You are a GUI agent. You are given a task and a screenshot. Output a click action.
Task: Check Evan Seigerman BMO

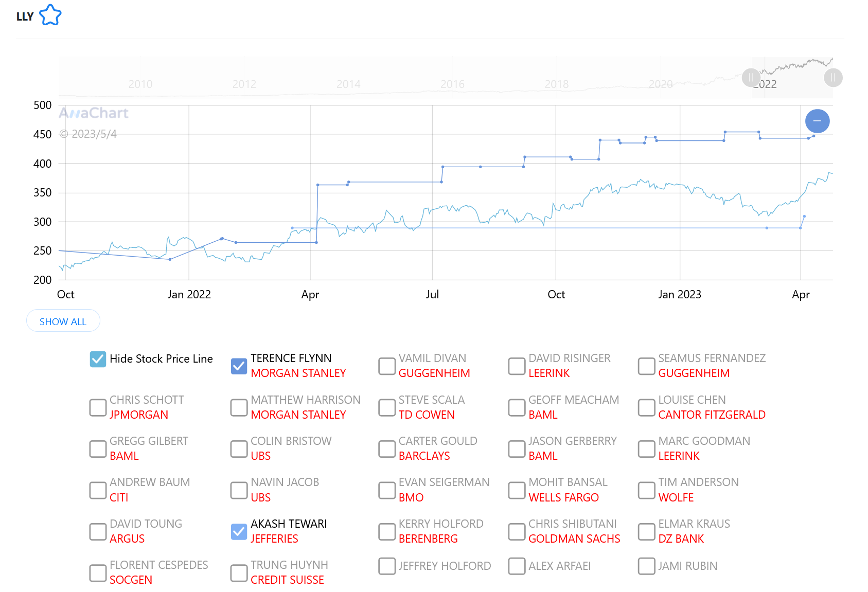coord(387,490)
